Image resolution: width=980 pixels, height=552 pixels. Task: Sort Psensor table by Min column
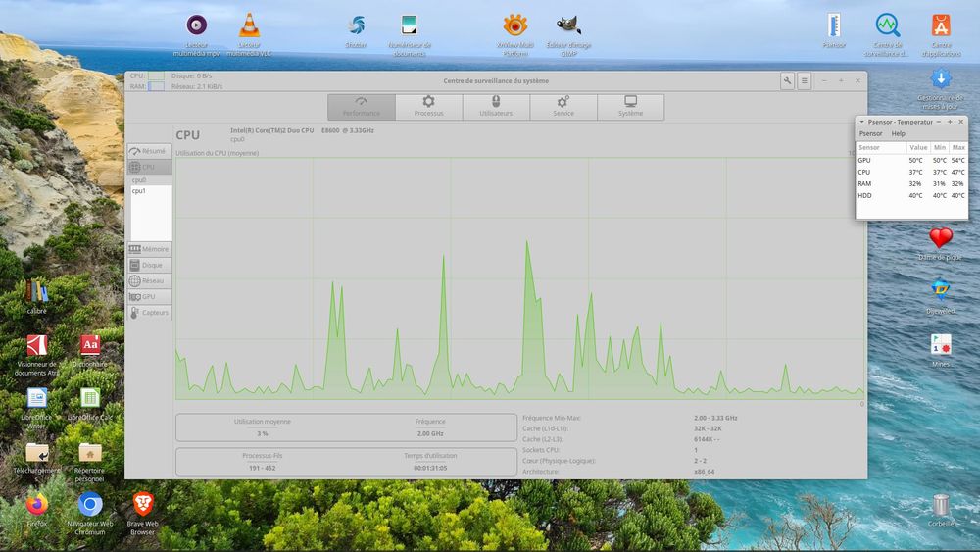click(940, 147)
